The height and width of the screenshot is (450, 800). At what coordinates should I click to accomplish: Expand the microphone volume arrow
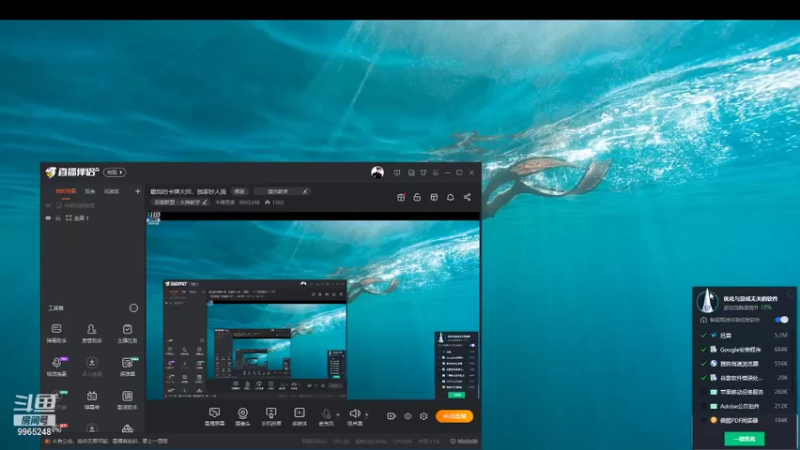(x=338, y=414)
